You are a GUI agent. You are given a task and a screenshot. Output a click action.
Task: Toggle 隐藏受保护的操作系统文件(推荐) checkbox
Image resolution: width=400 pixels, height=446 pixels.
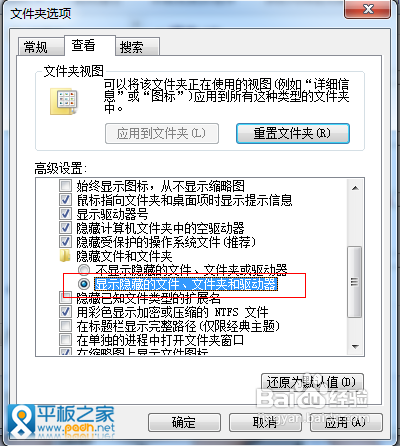[65, 241]
